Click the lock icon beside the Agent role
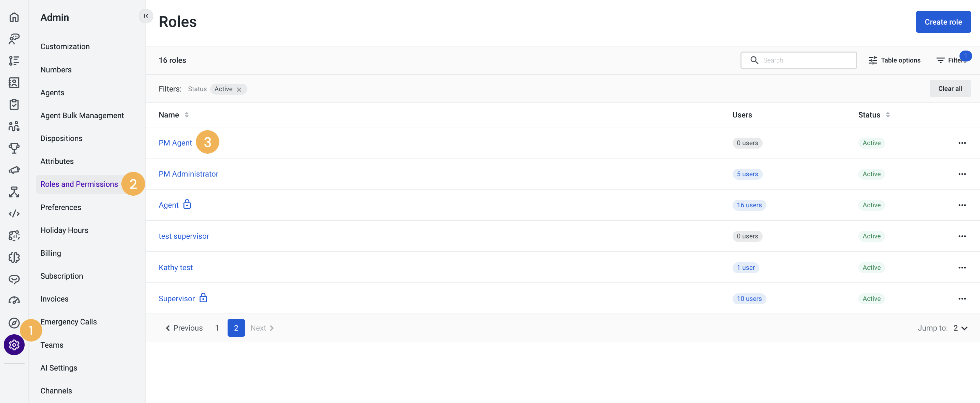This screenshot has width=980, height=403. click(187, 204)
